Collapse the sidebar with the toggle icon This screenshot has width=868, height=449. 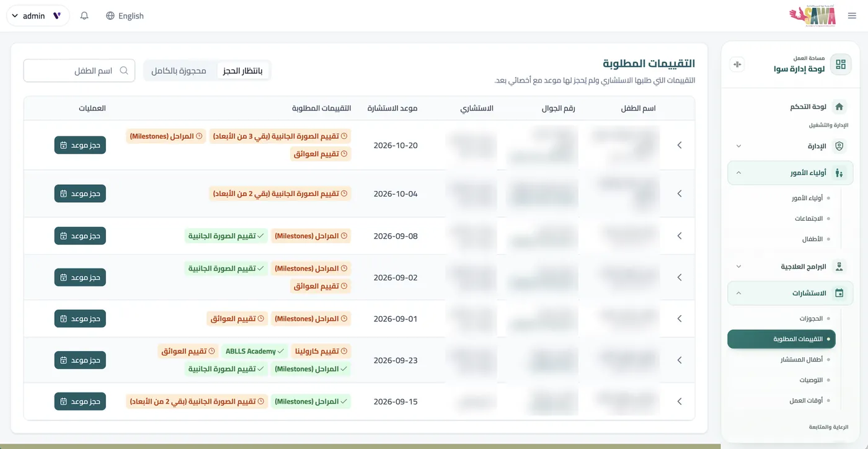(737, 64)
